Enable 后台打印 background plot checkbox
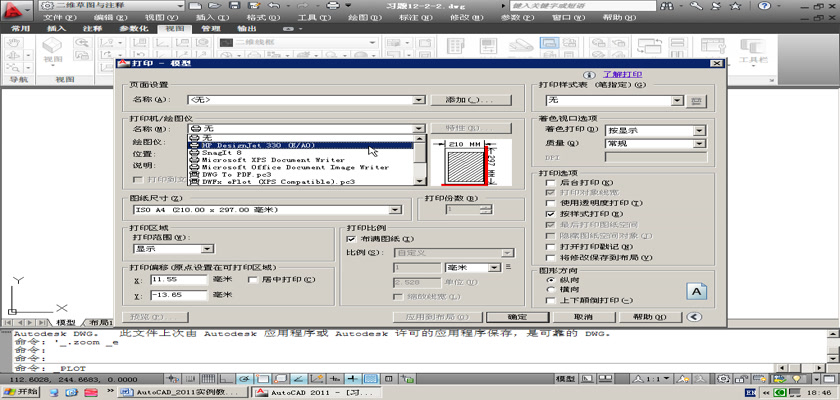This screenshot has width=840, height=400. coord(550,183)
